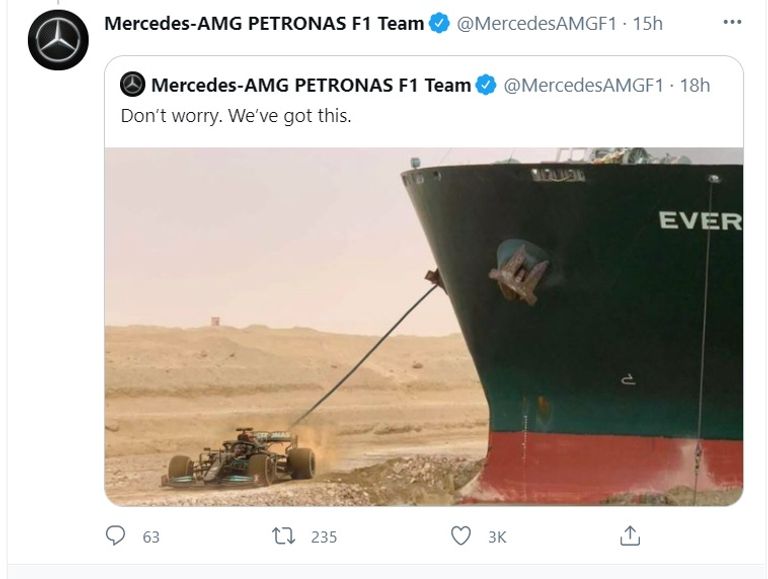Viewport: 768px width, 579px height.
Task: Open the 18h timestamp of quoted tweet
Action: coord(694,85)
